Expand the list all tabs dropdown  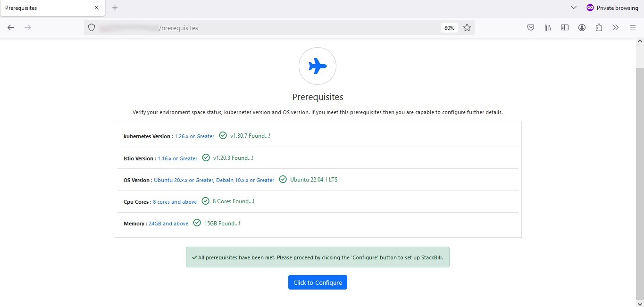574,8
